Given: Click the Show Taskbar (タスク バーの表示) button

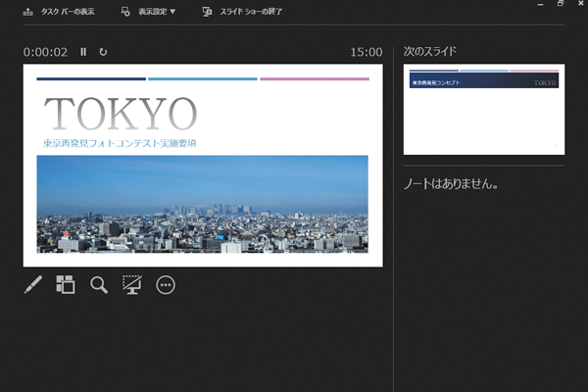Looking at the screenshot, I should pyautogui.click(x=59, y=12).
